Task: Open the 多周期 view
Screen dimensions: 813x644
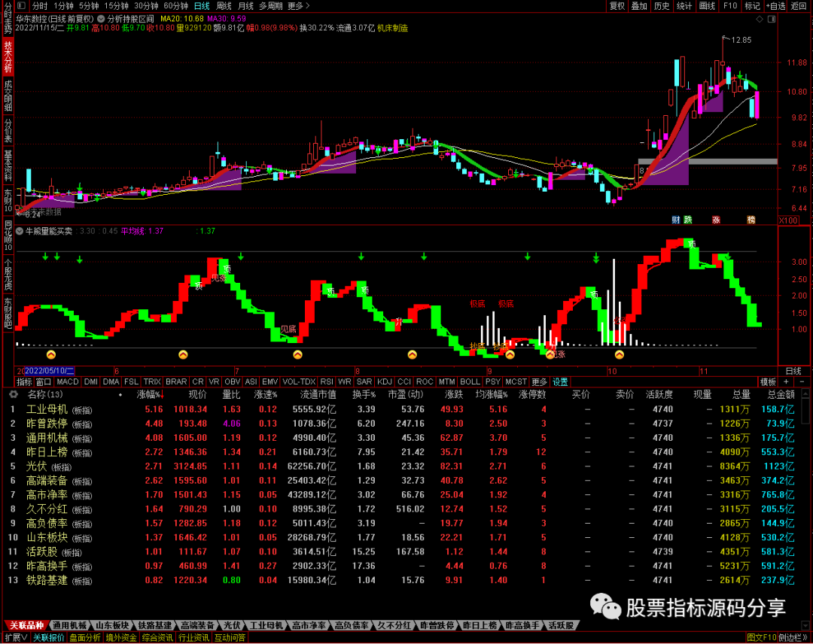Action: click(271, 6)
